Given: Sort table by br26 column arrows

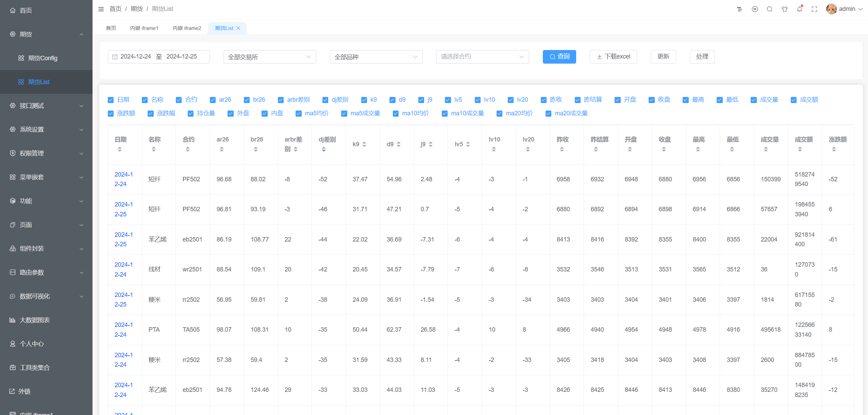Looking at the screenshot, I should [x=256, y=149].
